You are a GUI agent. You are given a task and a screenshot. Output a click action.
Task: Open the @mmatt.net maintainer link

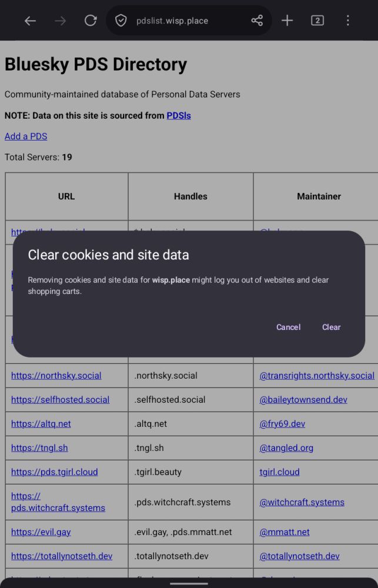coord(285,532)
